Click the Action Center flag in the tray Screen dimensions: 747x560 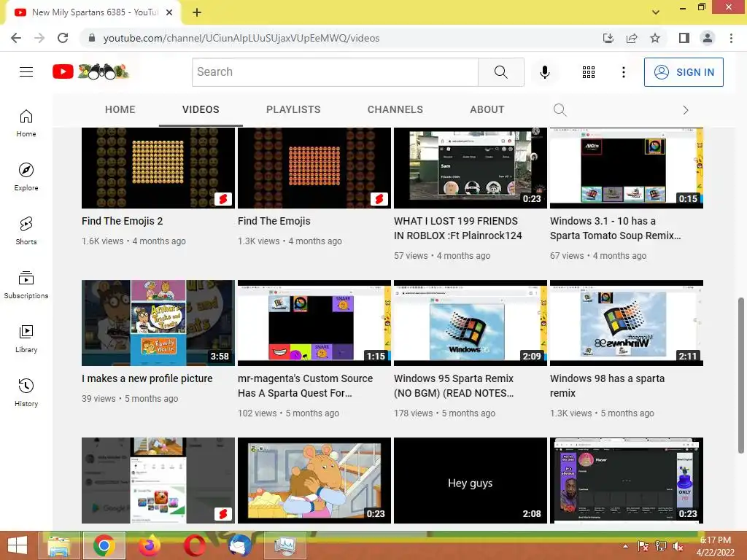click(x=643, y=546)
